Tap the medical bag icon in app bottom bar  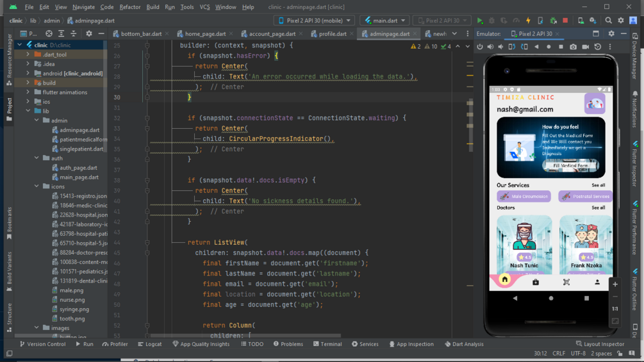coord(536,283)
